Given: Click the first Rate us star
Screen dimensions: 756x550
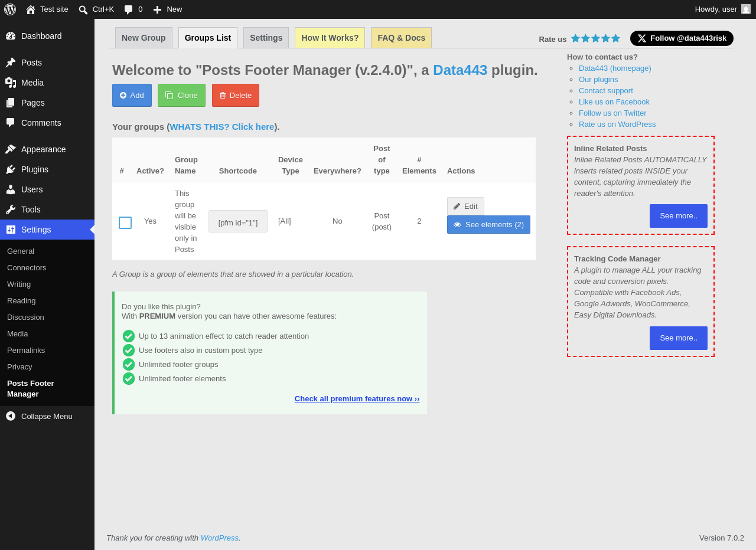Looking at the screenshot, I should click(x=575, y=38).
